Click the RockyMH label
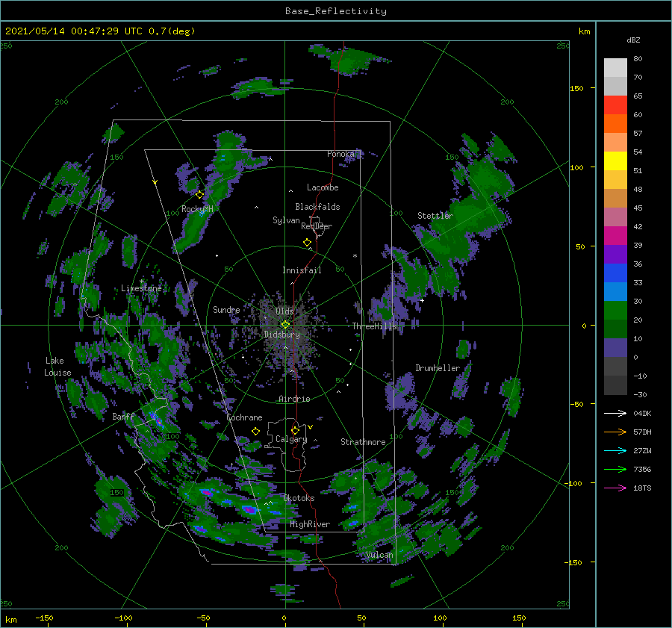Screen dimensions: 672x628 click(197, 209)
